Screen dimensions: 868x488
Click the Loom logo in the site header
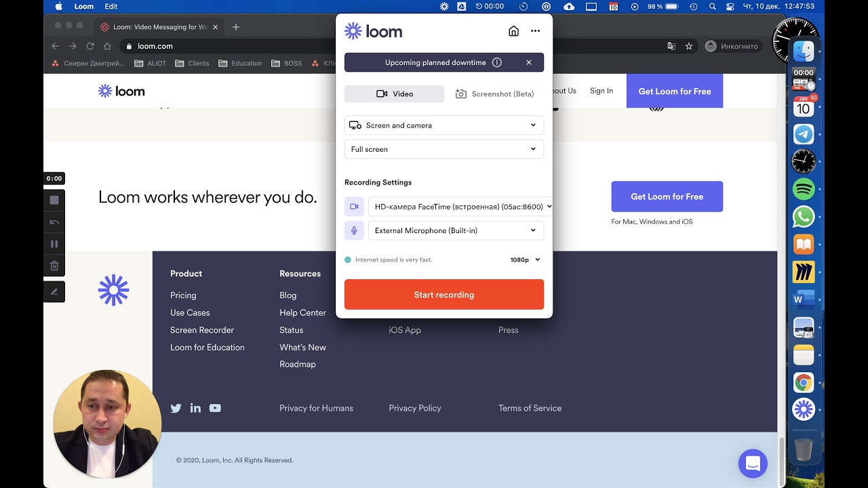121,91
